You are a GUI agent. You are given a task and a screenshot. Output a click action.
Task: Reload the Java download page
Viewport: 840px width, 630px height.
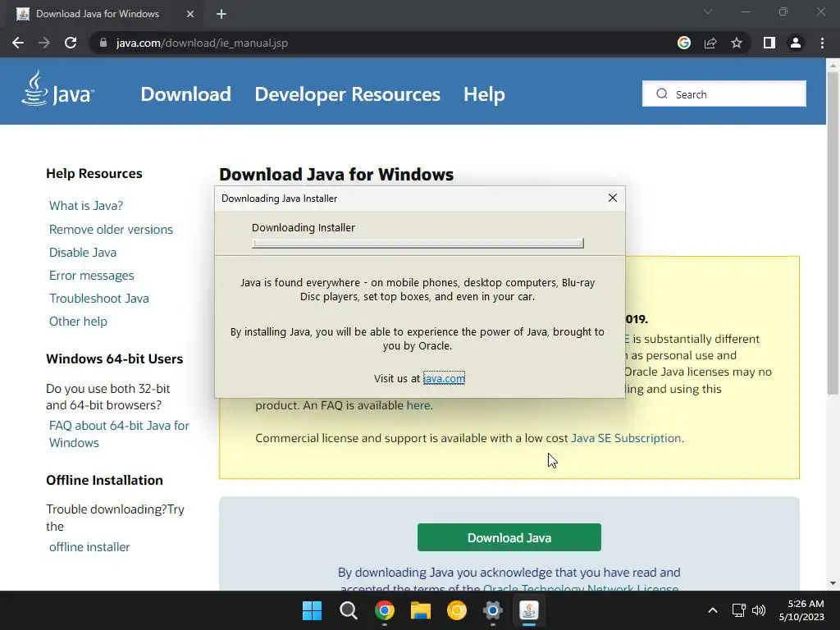pyautogui.click(x=71, y=43)
